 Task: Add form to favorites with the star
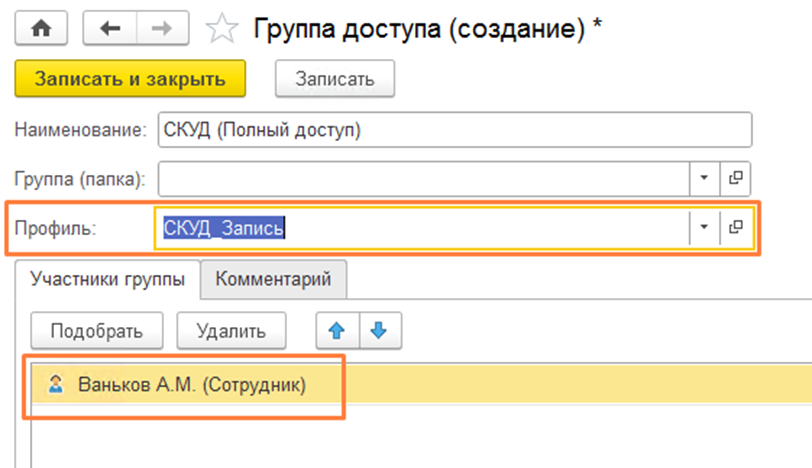point(220,30)
